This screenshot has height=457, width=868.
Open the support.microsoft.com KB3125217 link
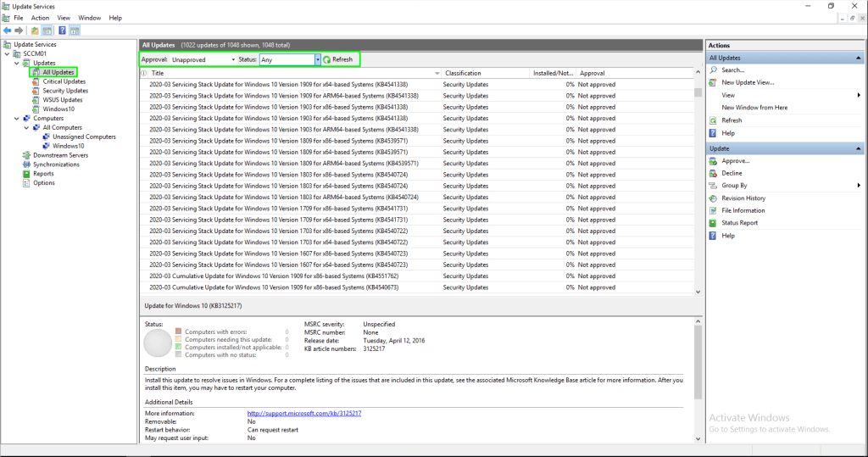304,413
